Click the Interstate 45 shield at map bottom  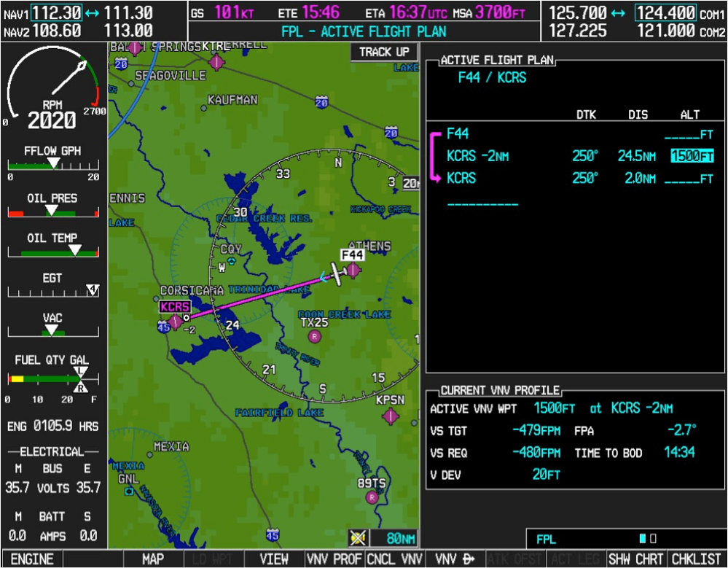273,535
